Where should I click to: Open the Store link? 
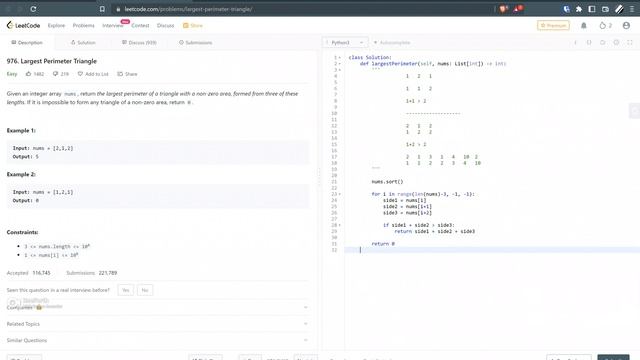coord(193,25)
